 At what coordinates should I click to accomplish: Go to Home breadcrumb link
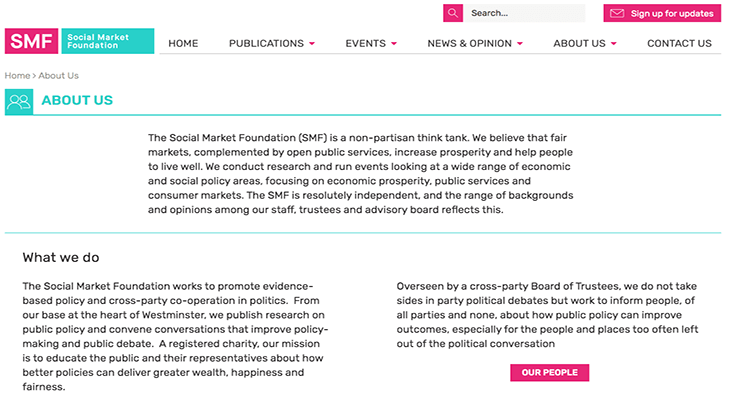(17, 75)
